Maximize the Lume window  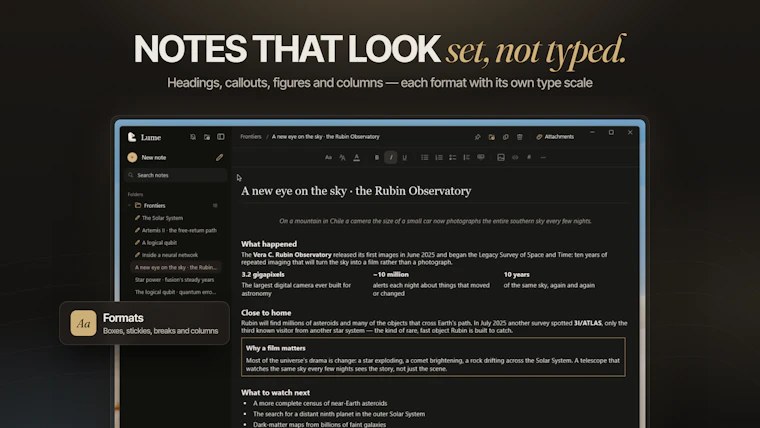[611, 132]
